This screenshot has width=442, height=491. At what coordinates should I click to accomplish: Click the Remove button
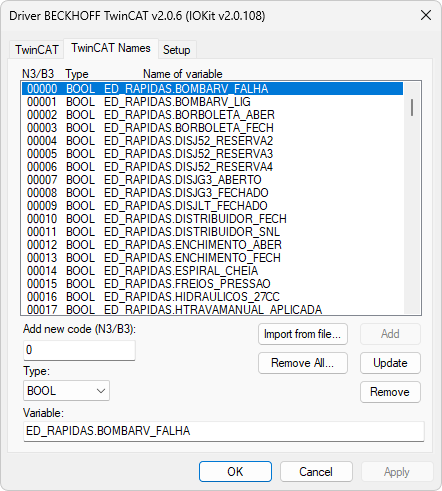[390, 392]
